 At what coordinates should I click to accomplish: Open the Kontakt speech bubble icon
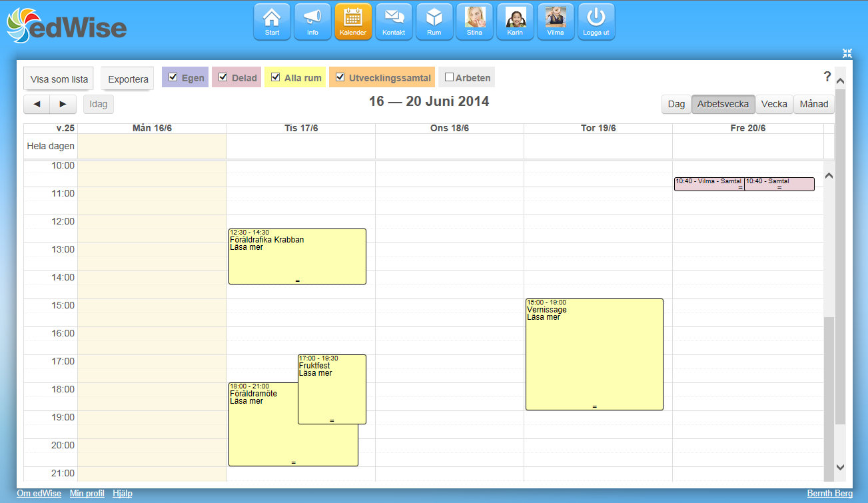tap(394, 22)
